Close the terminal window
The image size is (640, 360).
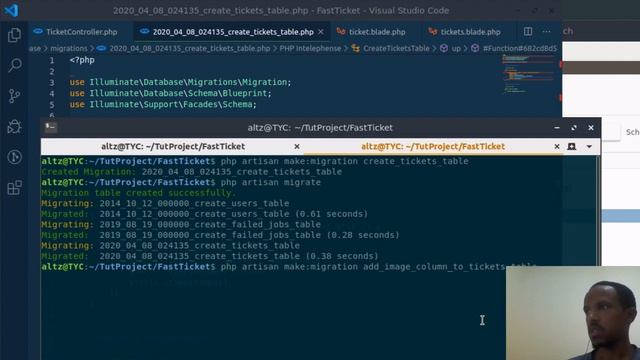tap(591, 128)
